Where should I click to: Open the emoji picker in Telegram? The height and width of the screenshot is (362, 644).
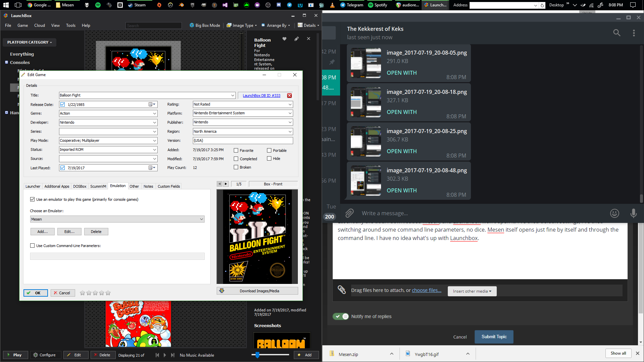pyautogui.click(x=614, y=213)
